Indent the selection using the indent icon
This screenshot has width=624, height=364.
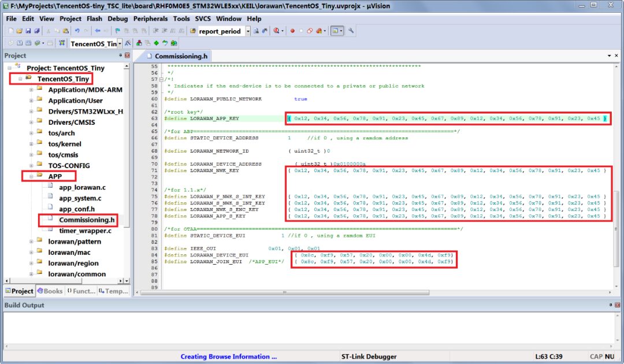pos(156,31)
